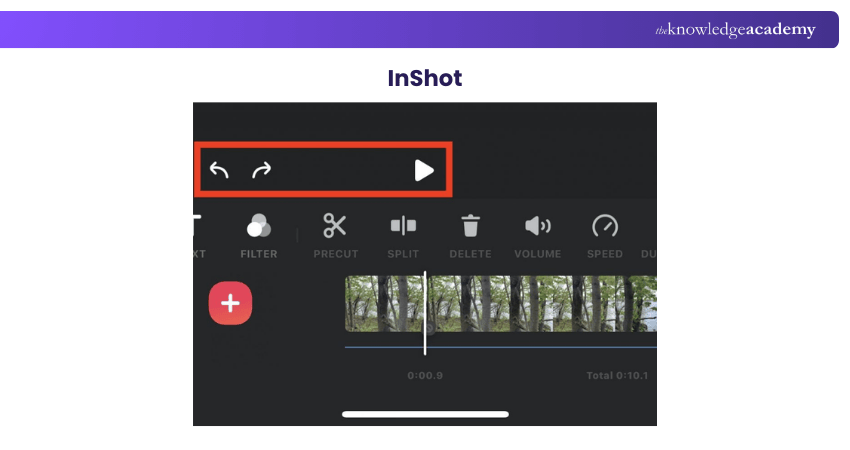Redo the edit with the forward arrow
850x450 pixels.
point(261,170)
